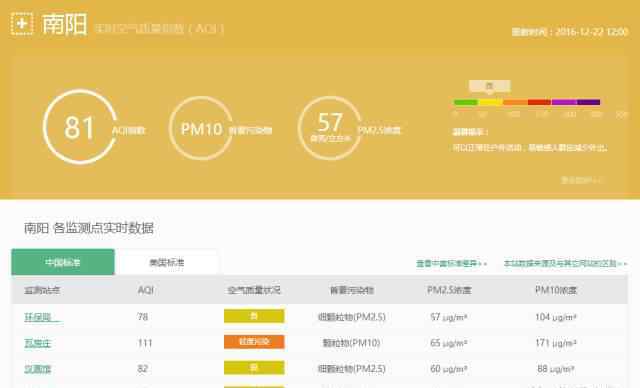Click the 良 marker bubble above the color scale
Screen dimensions: 640x388
pyautogui.click(x=489, y=86)
